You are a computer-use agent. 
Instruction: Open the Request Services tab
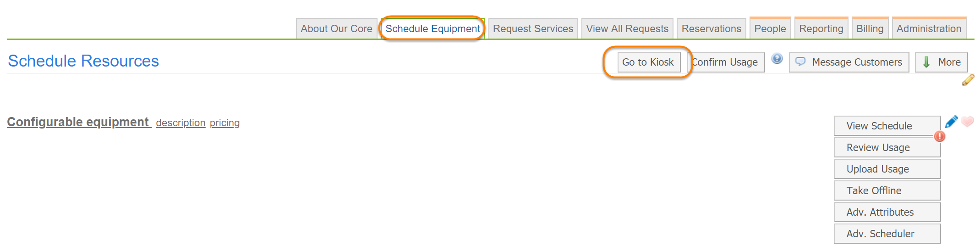tap(533, 28)
